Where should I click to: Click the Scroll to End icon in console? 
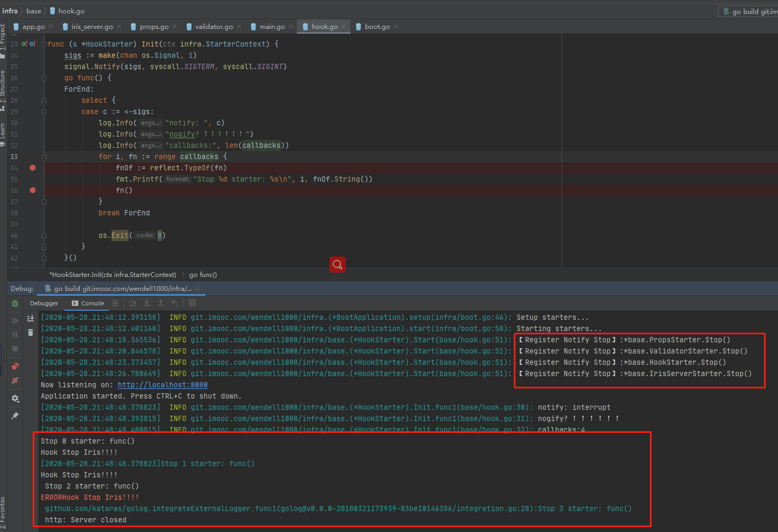31,318
